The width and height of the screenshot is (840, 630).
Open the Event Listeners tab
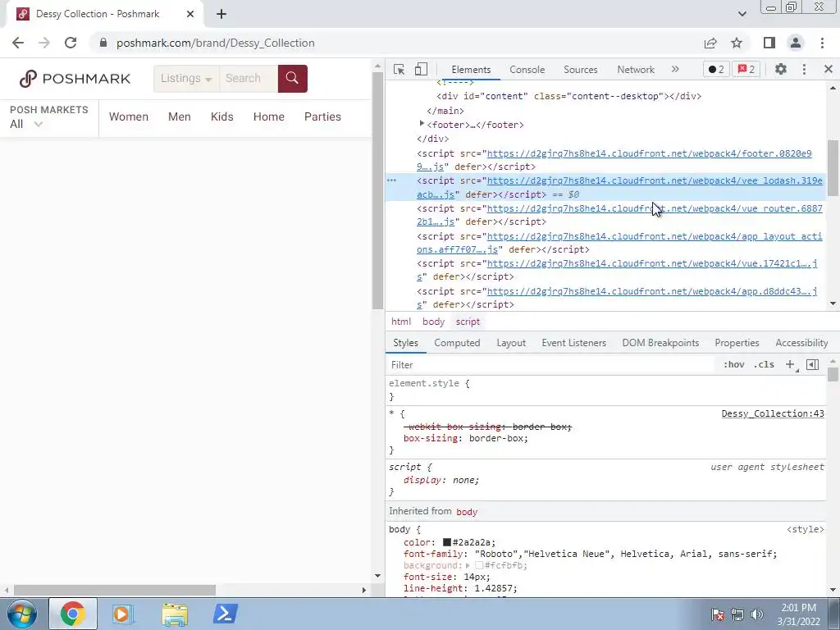(x=573, y=343)
